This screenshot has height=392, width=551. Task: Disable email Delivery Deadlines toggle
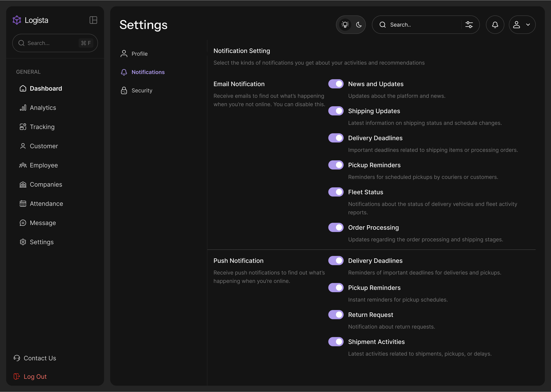336,138
